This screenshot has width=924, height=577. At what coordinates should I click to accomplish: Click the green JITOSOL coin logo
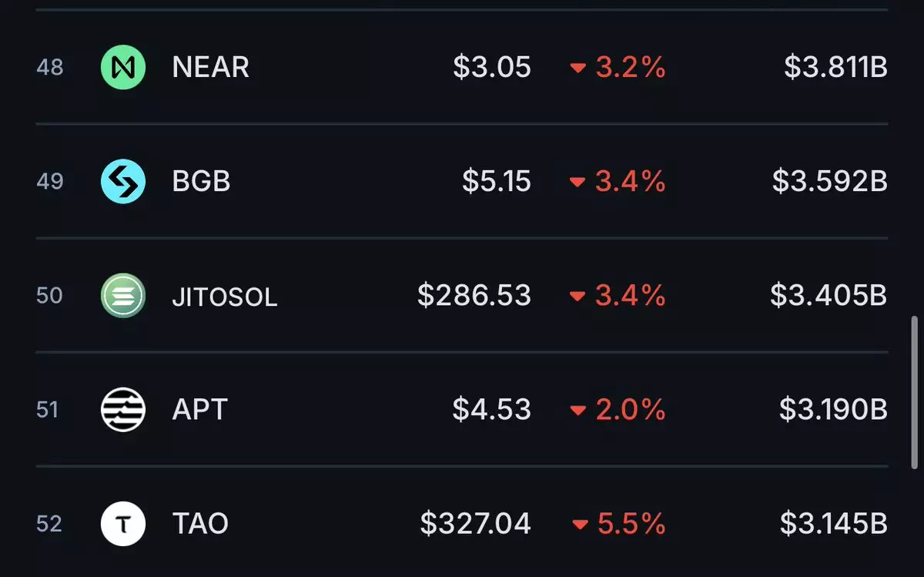pyautogui.click(x=123, y=296)
